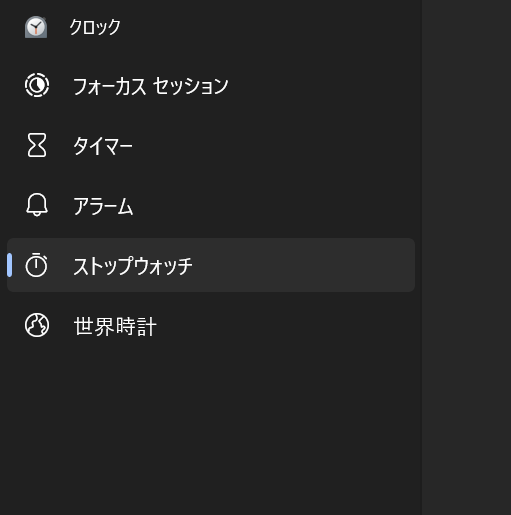Viewport: 511px width, 515px height.
Task: Select the Alarm bell icon
Action: (37, 205)
